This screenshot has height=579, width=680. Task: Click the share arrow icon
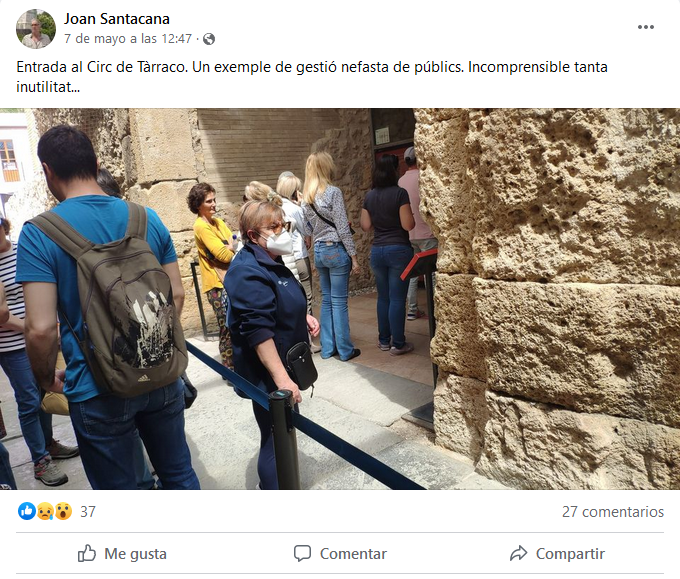(x=518, y=553)
